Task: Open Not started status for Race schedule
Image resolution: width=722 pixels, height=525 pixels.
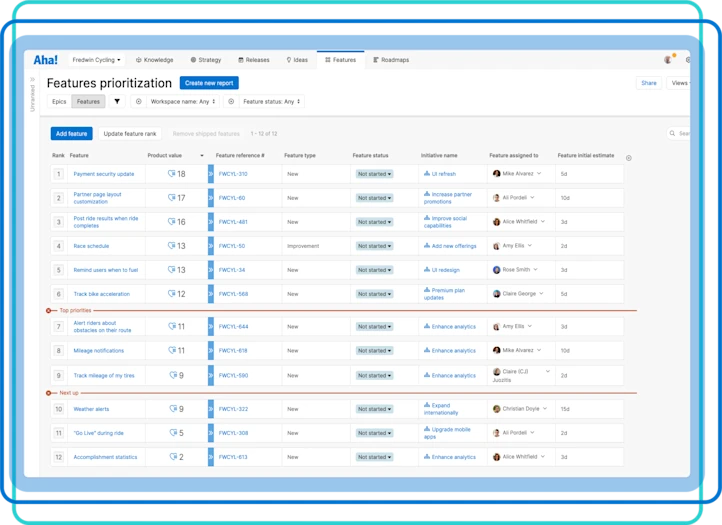Action: coord(374,246)
